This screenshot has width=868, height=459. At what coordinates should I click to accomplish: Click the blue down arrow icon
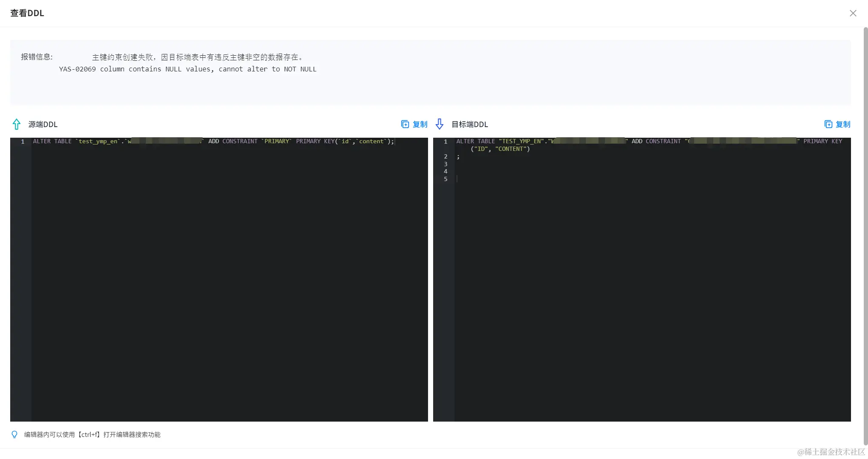coord(440,124)
